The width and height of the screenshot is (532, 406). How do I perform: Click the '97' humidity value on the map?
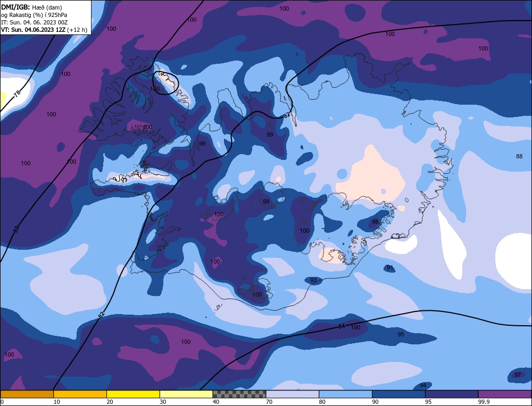click(x=518, y=375)
